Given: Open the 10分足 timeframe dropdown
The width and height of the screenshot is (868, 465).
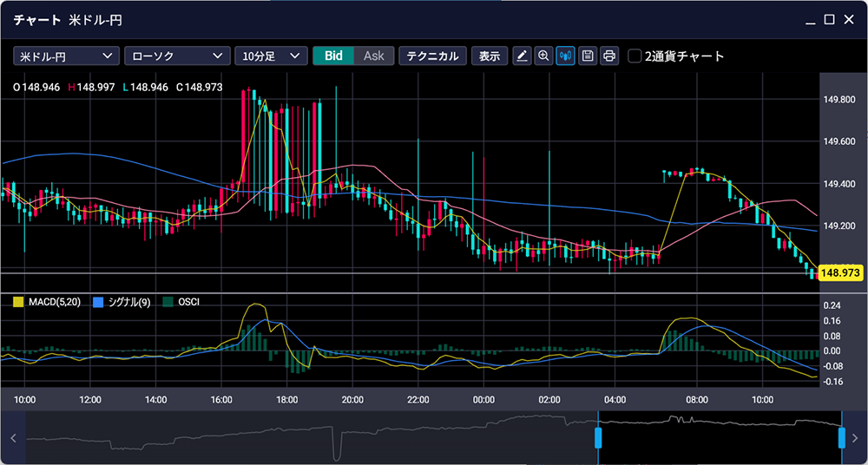Looking at the screenshot, I should click(271, 56).
